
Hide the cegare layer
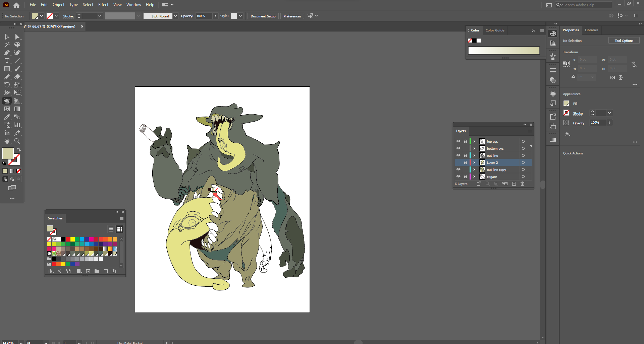tap(458, 177)
